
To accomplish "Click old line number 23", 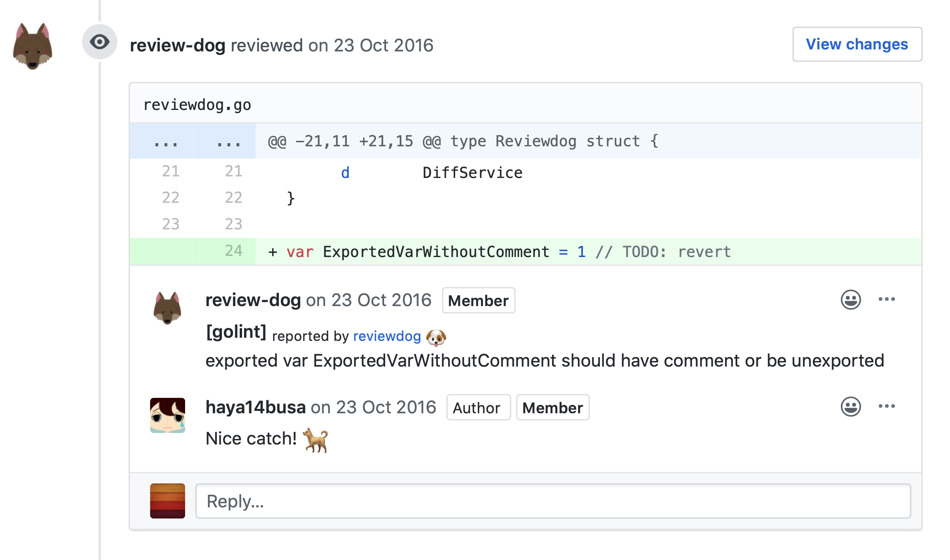I will [x=170, y=224].
